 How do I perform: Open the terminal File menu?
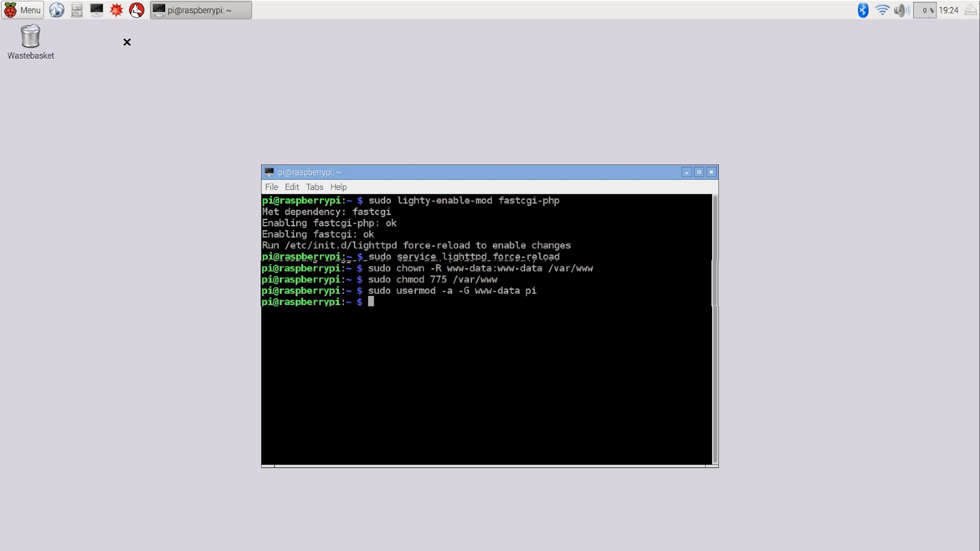[272, 187]
